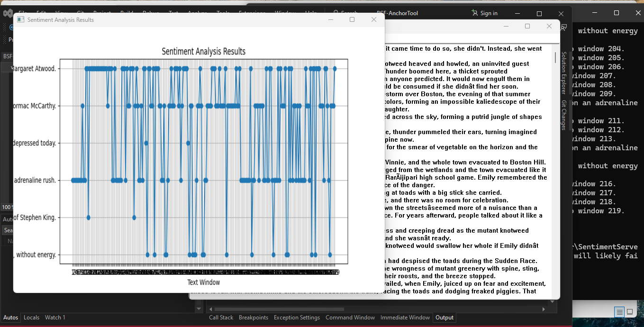The width and height of the screenshot is (644, 327).
Task: Open the Exception Settings tab
Action: (297, 318)
